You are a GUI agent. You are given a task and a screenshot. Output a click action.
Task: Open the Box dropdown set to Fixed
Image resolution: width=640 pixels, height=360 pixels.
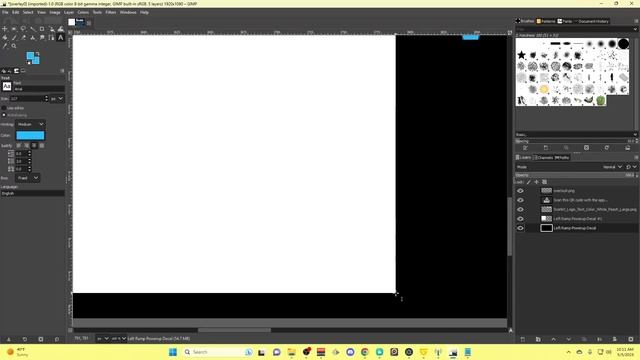(x=27, y=178)
